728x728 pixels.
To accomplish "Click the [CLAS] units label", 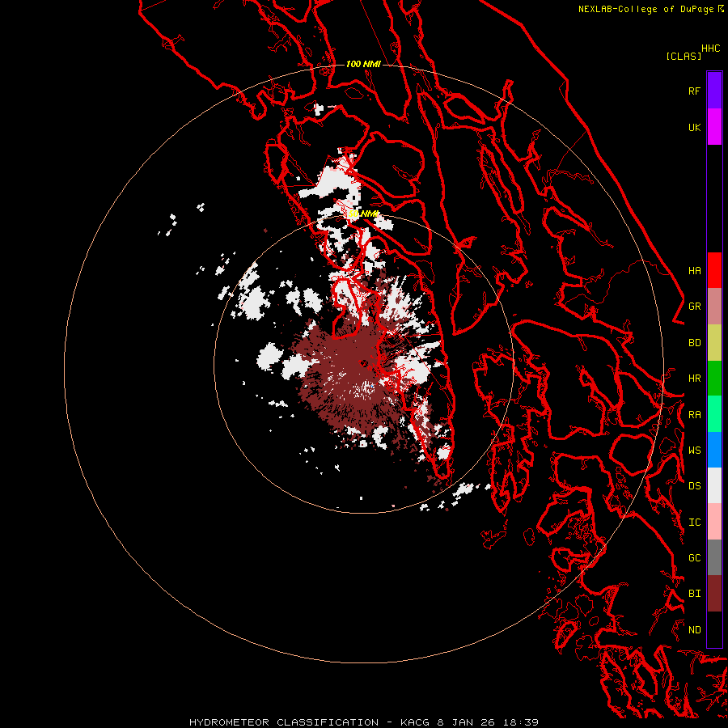I will pos(684,56).
